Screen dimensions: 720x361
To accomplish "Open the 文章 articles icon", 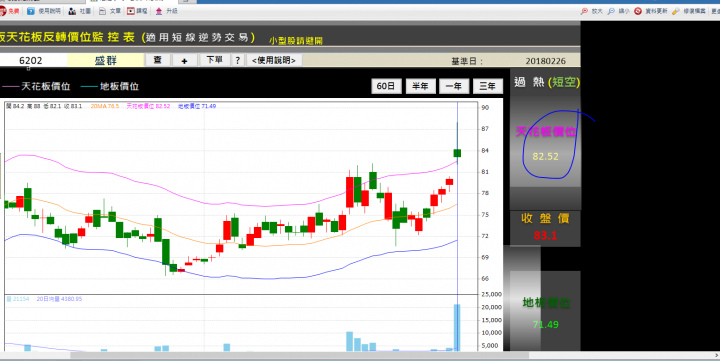I will click(x=102, y=11).
